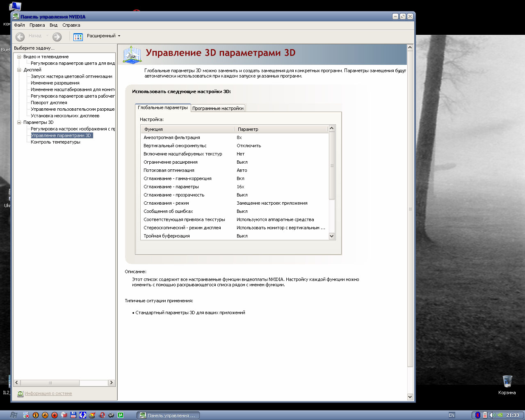Select Управление пользовательским разрешением item

[73, 109]
